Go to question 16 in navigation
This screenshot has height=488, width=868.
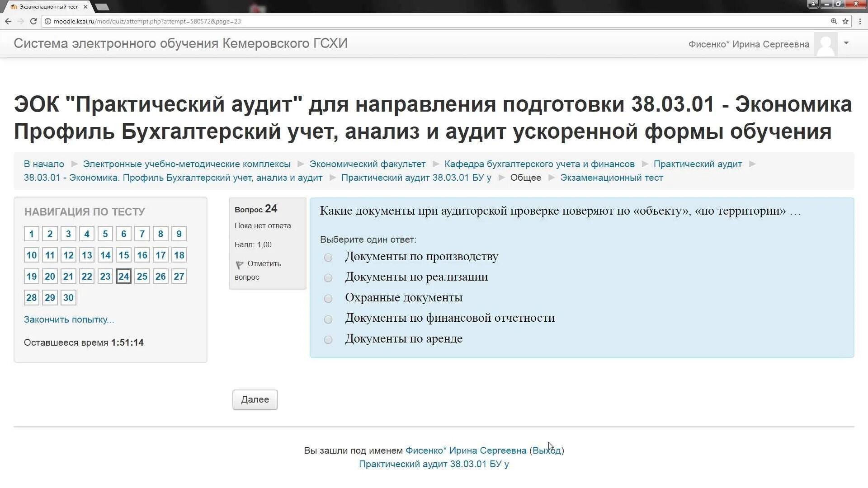pyautogui.click(x=142, y=255)
